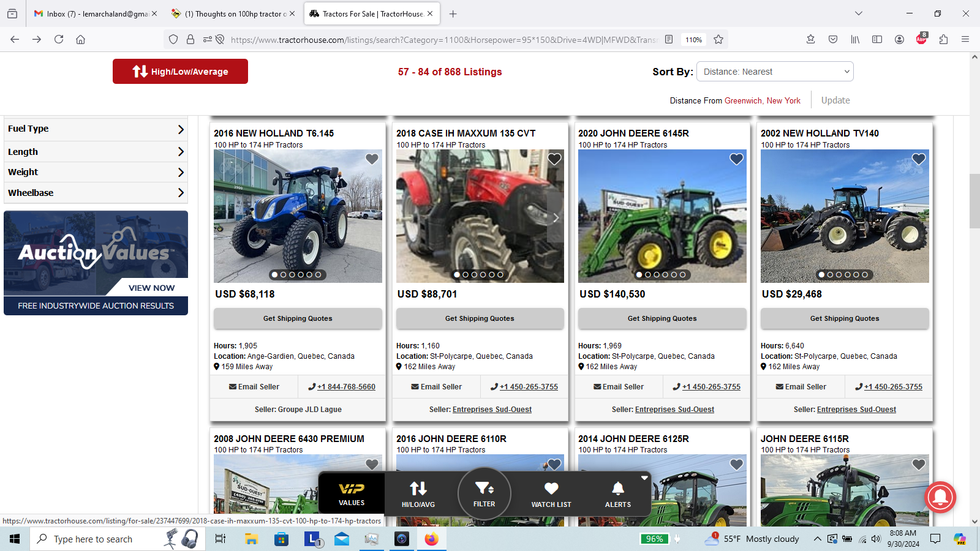
Task: Favorite the 2008 John Deere 6430 Premium
Action: (372, 465)
